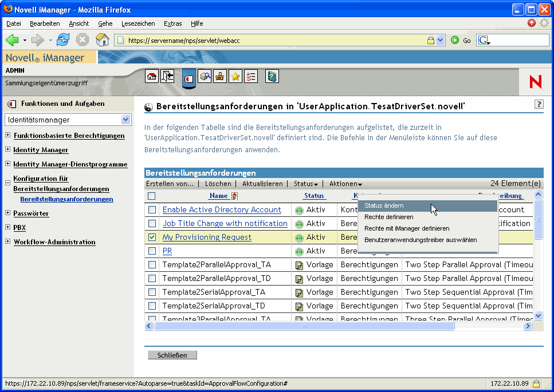Open the Aktionen dropdown menu
Screen dimensions: 554x392
click(345, 184)
